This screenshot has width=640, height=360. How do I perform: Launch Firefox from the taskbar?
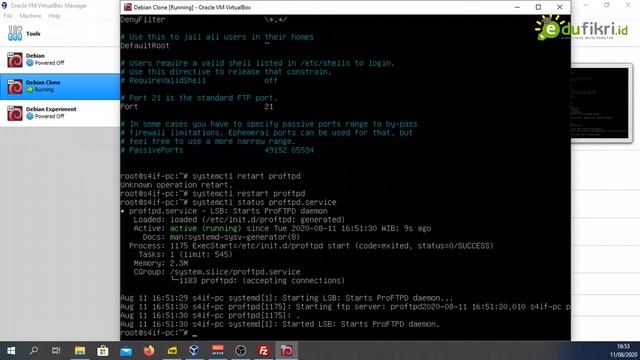(149, 351)
